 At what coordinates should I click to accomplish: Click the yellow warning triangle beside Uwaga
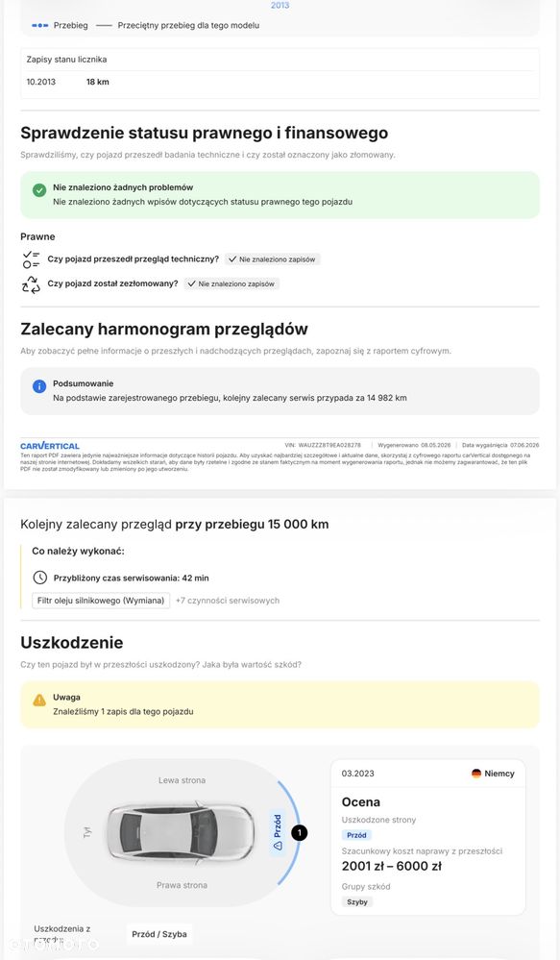39,700
